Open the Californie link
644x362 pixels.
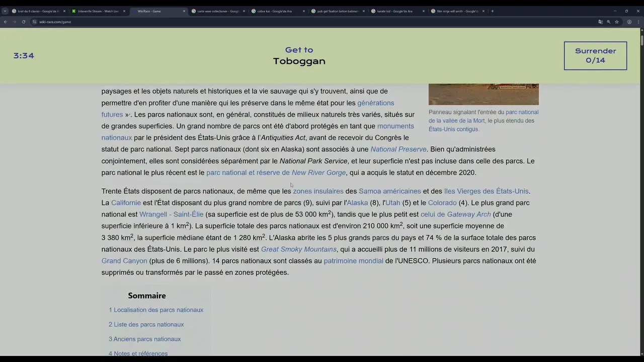coord(126,203)
